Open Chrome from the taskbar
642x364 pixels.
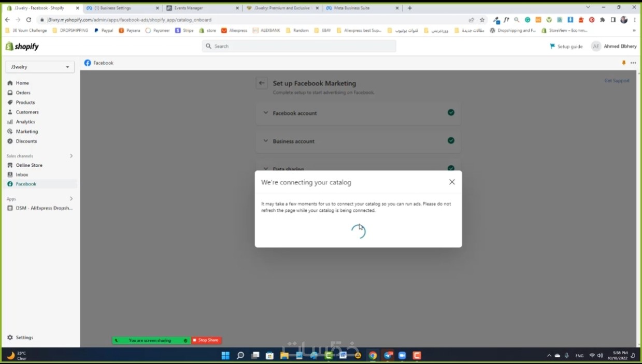pos(373,356)
